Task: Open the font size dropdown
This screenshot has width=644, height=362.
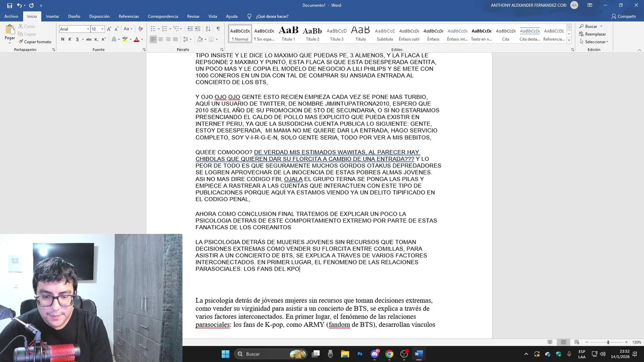Action: coord(103,29)
